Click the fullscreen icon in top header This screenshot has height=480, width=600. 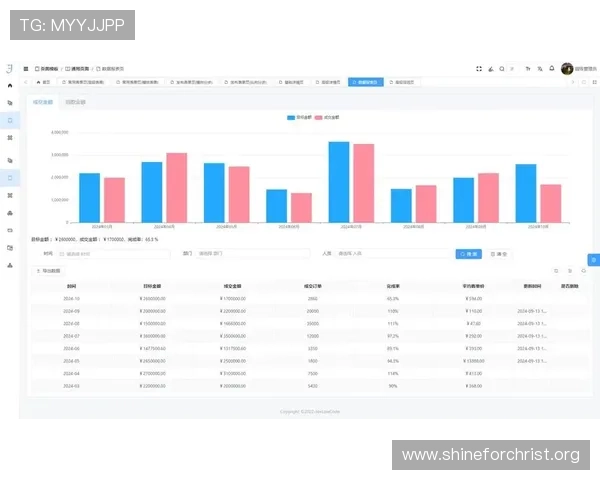pos(479,69)
